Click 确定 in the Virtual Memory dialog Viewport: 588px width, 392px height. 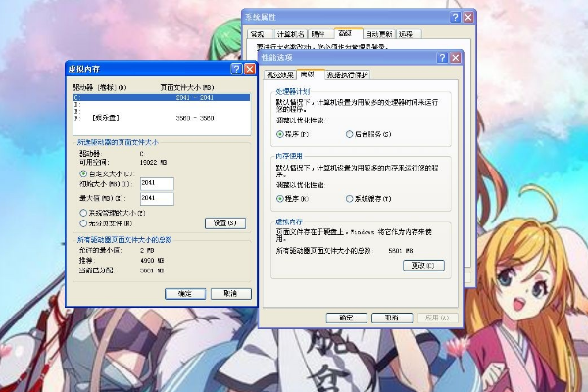(x=185, y=294)
